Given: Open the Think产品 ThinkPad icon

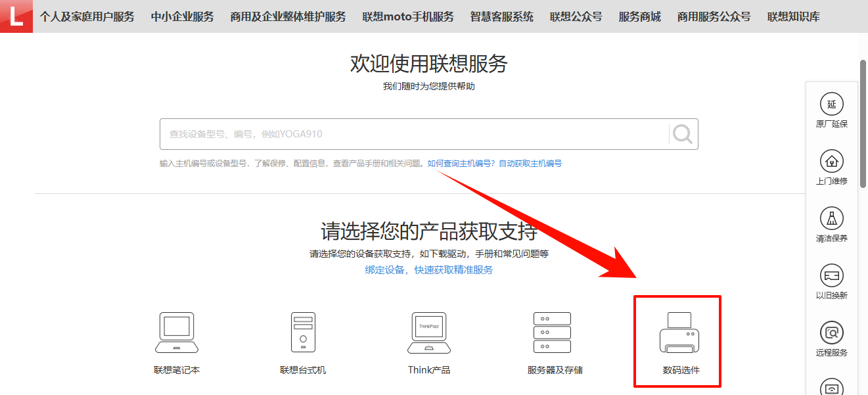Looking at the screenshot, I should pos(428,332).
